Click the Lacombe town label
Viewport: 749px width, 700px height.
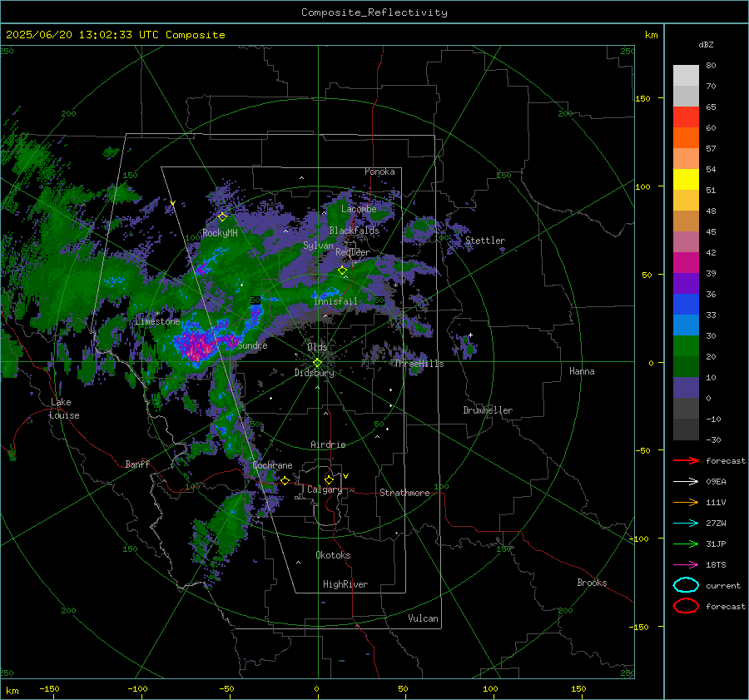point(359,209)
